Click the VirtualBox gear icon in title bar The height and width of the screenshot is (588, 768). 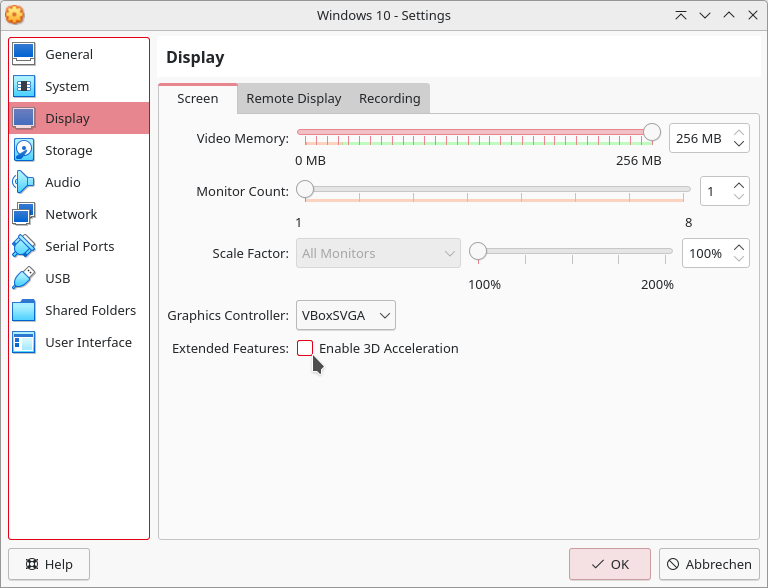click(x=15, y=15)
